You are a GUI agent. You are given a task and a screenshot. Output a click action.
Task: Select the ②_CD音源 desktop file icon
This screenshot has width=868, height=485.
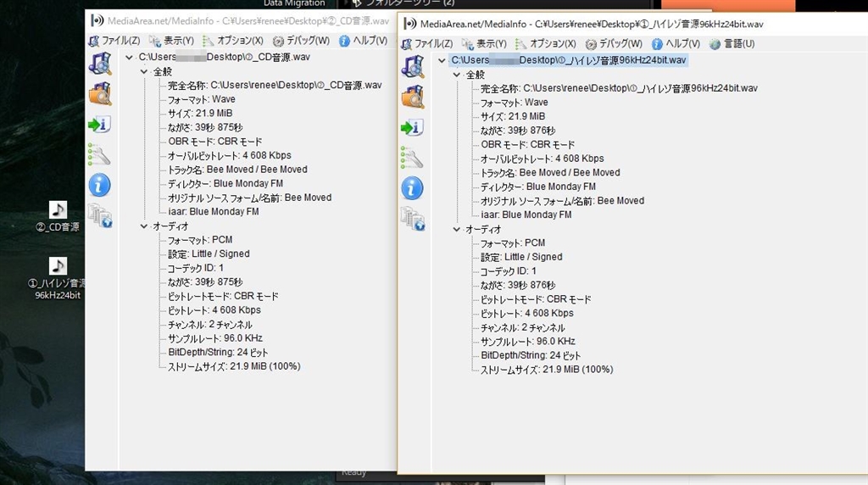[x=58, y=216]
